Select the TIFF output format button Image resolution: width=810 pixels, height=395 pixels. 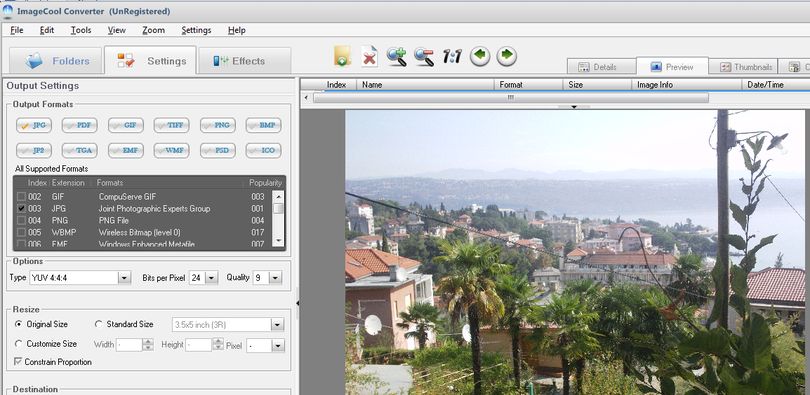tap(172, 125)
